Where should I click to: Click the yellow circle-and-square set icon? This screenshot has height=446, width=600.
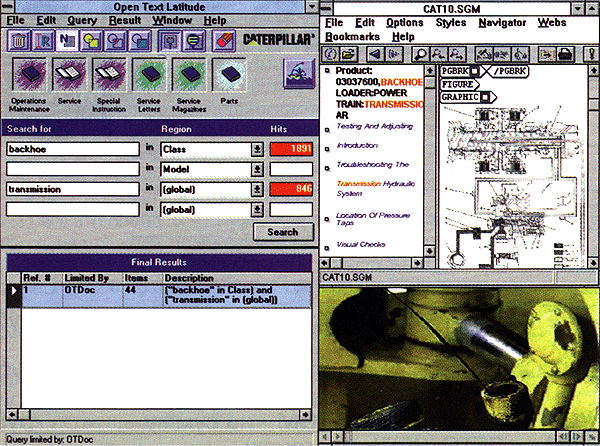91,41
